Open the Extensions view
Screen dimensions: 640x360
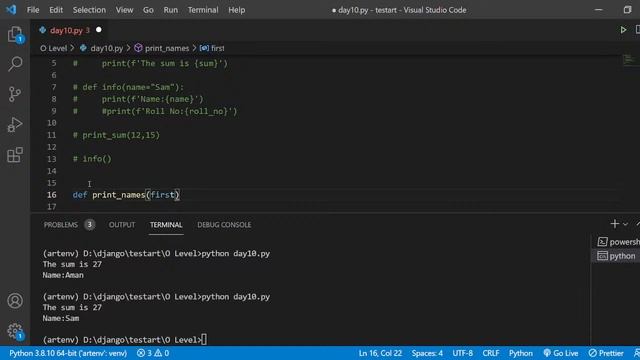point(15,155)
